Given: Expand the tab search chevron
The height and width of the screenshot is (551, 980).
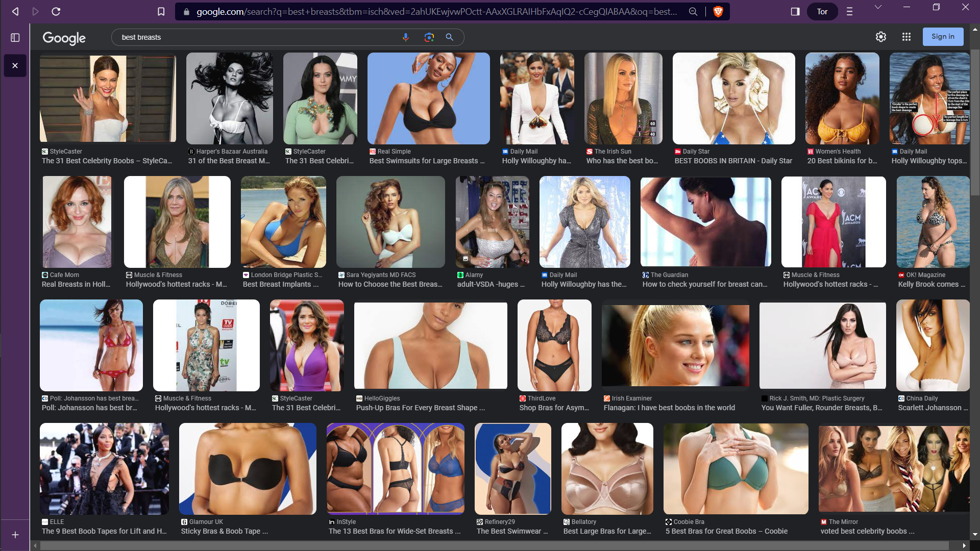Looking at the screenshot, I should [x=878, y=7].
